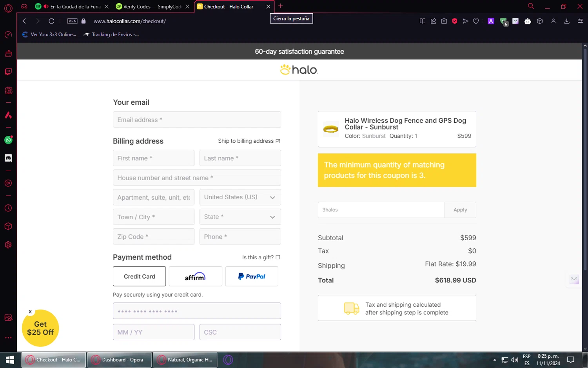Open Ver You: 3x3 Online bookmark

click(49, 35)
